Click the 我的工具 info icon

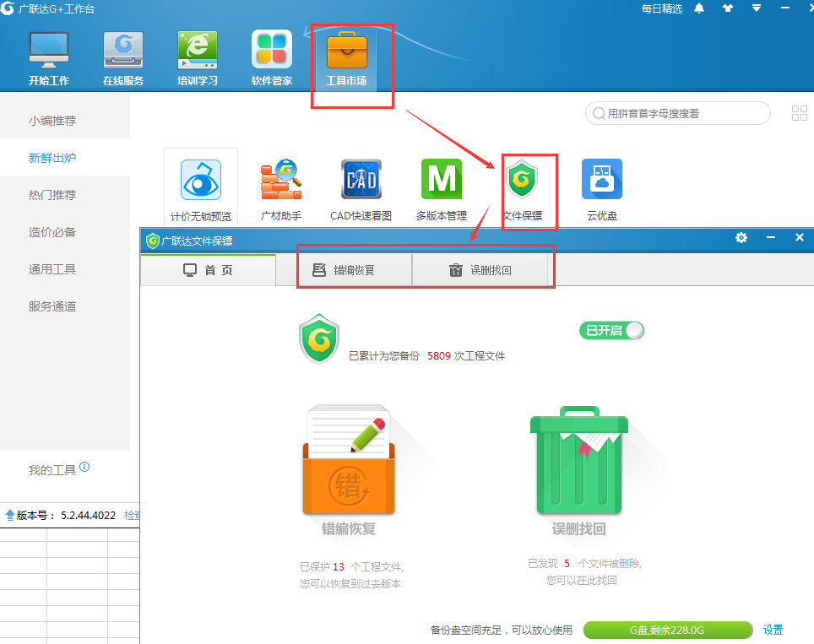click(84, 467)
